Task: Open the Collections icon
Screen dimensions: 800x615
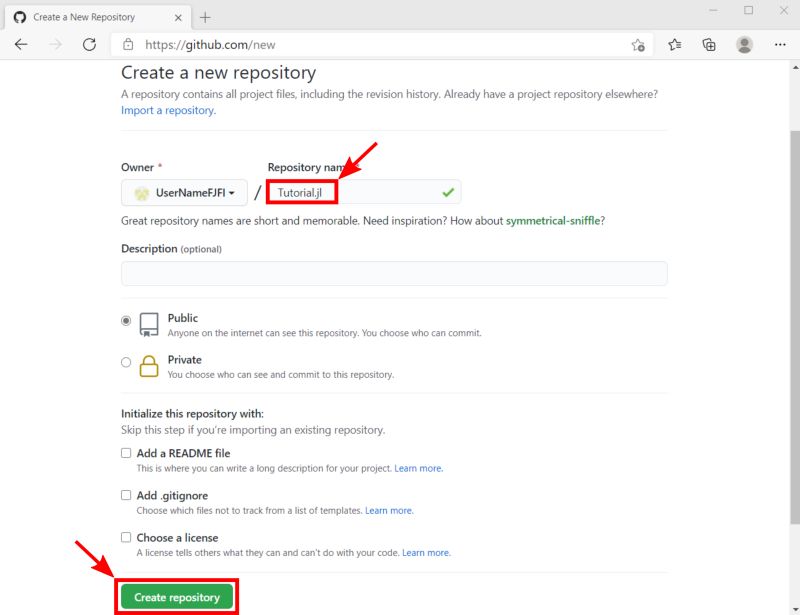Action: click(x=709, y=45)
